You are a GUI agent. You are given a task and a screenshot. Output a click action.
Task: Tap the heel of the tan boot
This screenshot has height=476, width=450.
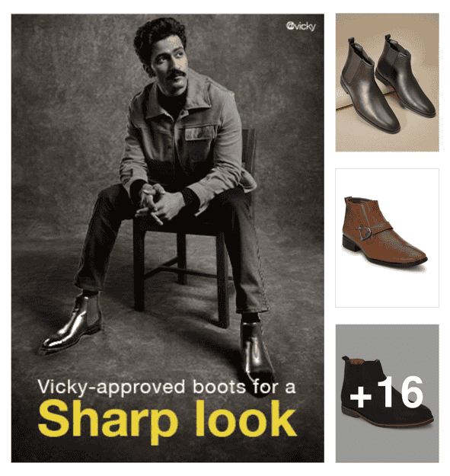[x=351, y=244]
